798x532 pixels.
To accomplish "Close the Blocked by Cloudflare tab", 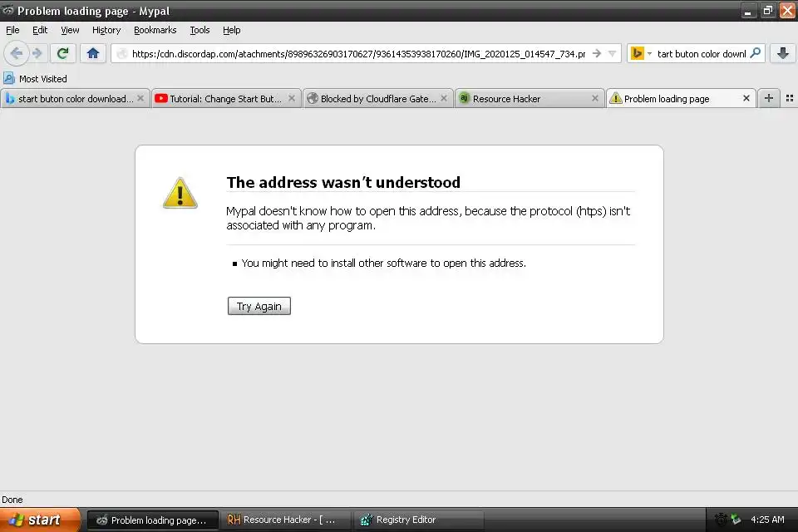I will coord(444,98).
